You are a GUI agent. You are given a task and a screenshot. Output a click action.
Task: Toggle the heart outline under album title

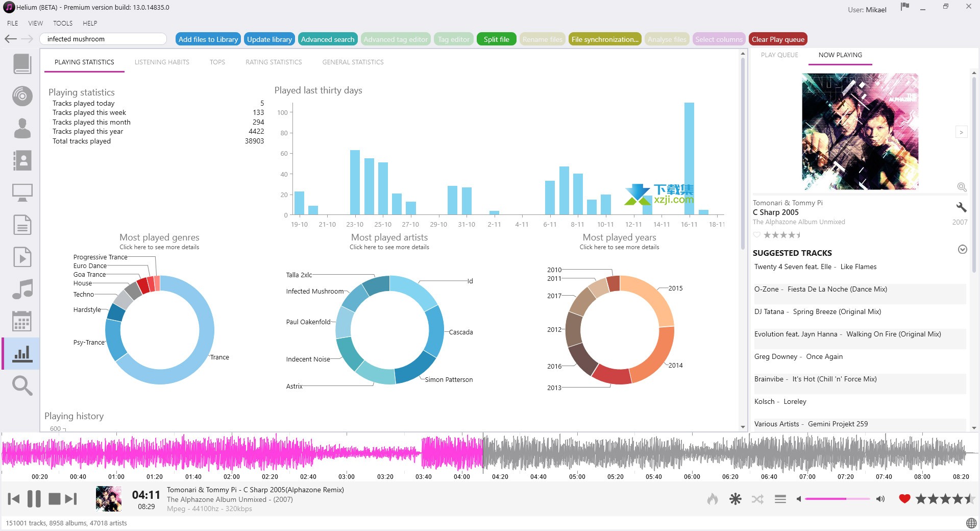coord(756,235)
